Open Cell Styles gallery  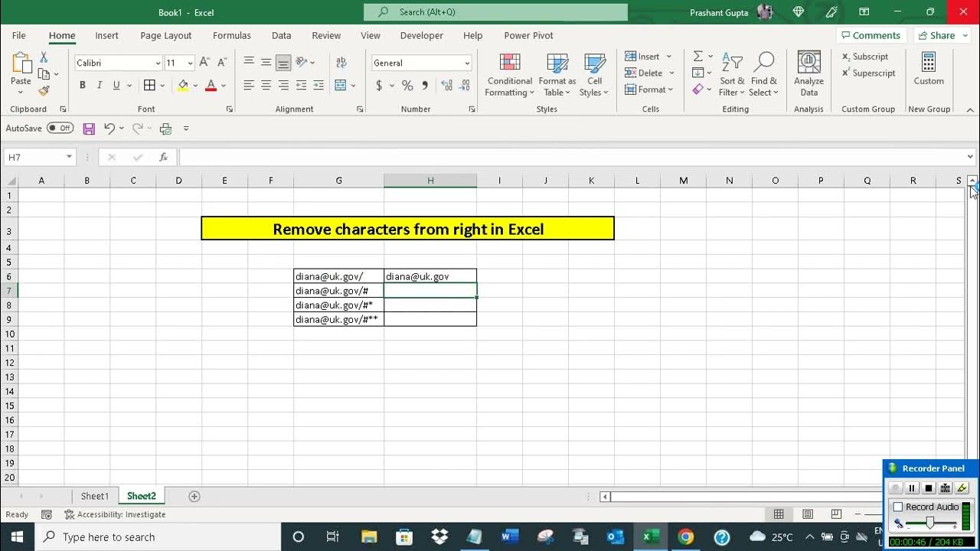[594, 74]
